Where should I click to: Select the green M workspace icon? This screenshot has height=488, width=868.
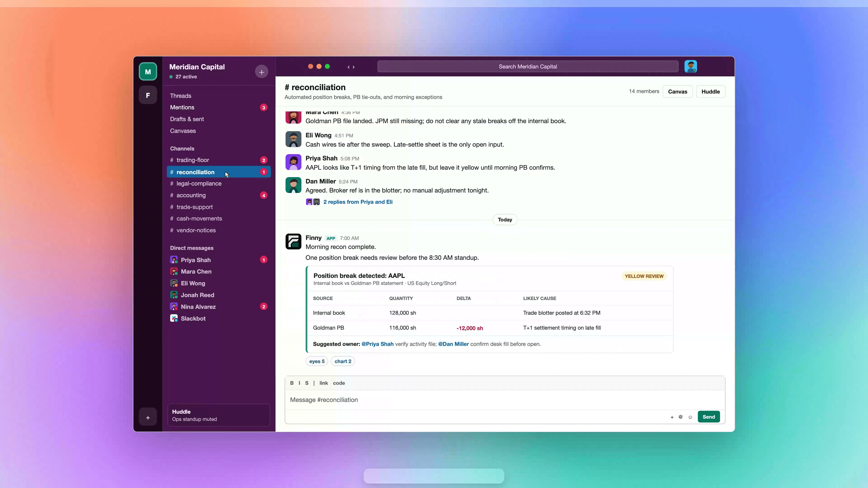[148, 71]
